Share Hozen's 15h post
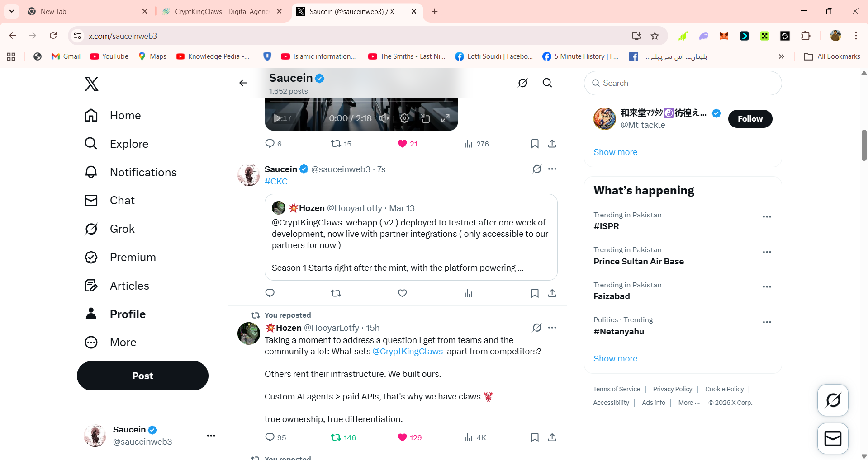The image size is (868, 460). click(x=552, y=437)
